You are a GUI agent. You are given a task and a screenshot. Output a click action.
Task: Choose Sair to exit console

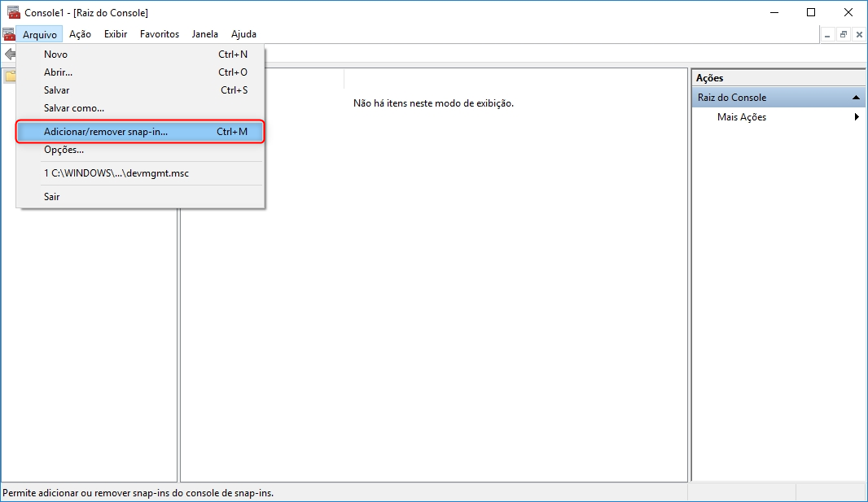click(141, 197)
